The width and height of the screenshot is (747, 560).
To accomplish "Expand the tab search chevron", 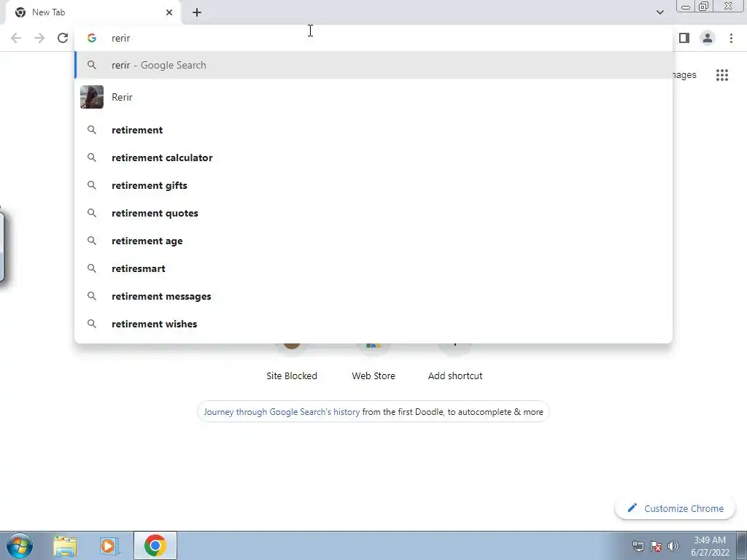I will point(659,12).
